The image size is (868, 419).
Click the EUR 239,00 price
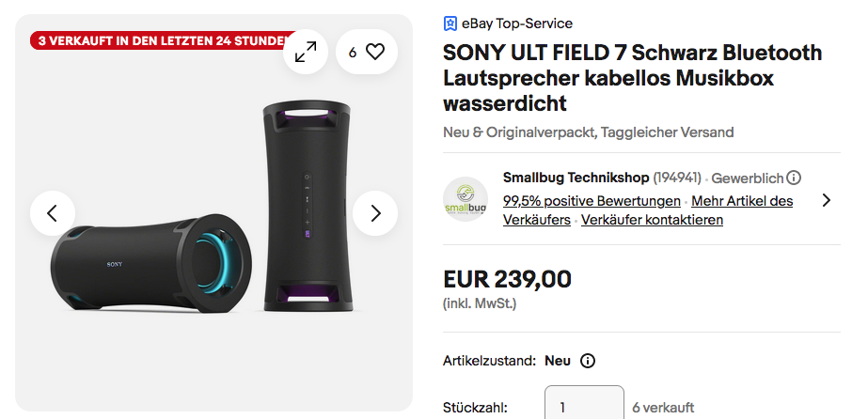tap(507, 279)
